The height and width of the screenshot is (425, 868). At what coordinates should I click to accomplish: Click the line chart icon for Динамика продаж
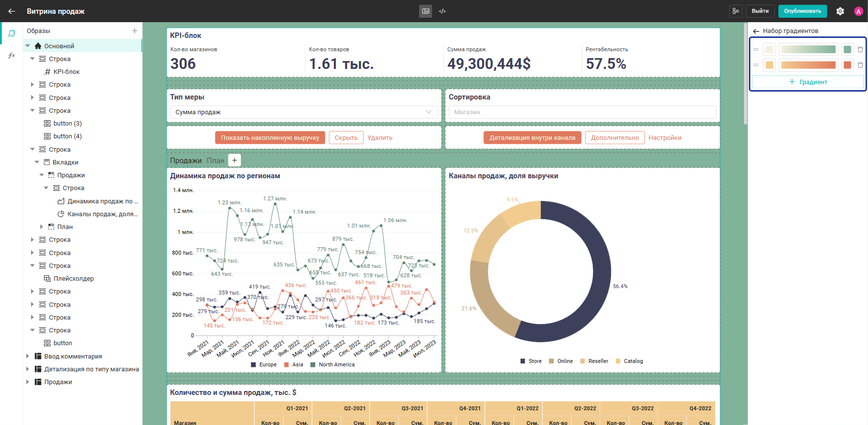[x=61, y=201]
